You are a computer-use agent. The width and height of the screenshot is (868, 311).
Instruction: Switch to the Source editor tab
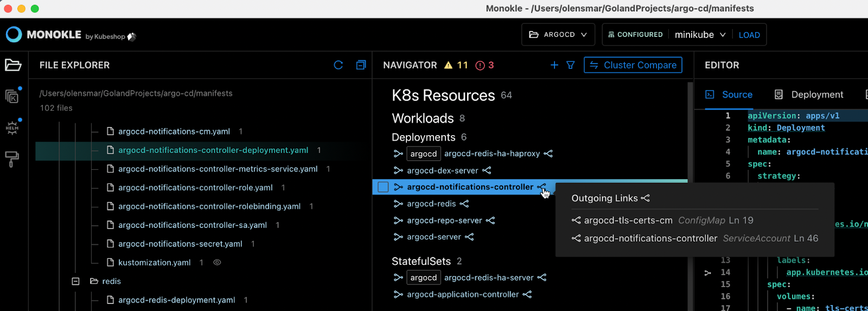point(729,94)
